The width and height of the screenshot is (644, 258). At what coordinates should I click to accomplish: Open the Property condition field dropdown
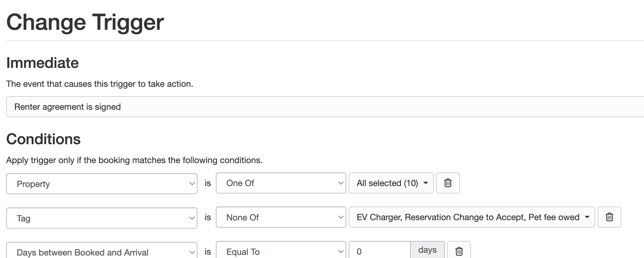point(102,184)
